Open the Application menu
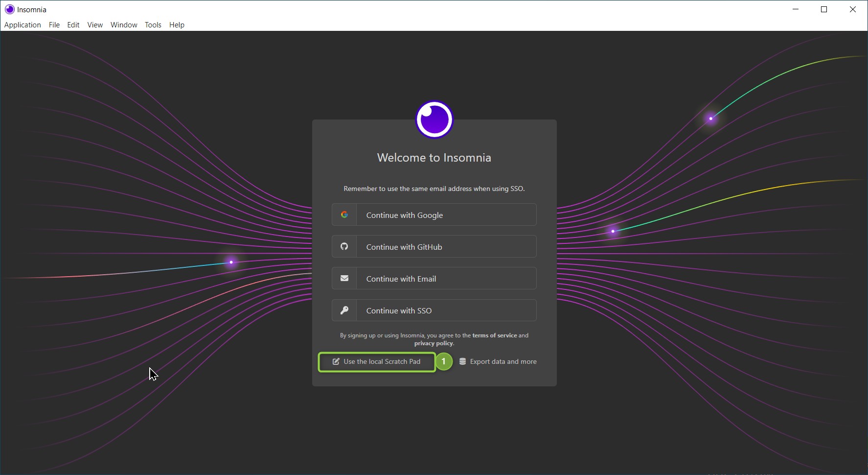868x475 pixels. pos(23,25)
